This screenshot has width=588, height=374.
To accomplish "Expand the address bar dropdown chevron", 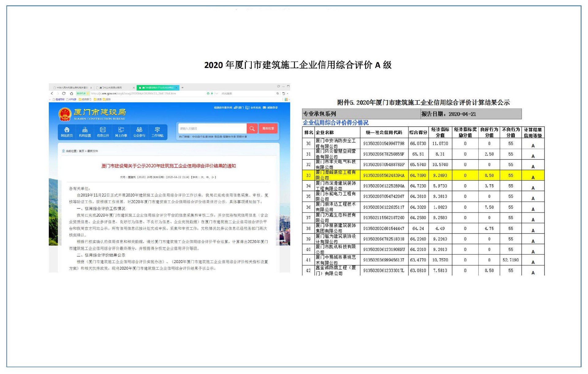I will [217, 93].
